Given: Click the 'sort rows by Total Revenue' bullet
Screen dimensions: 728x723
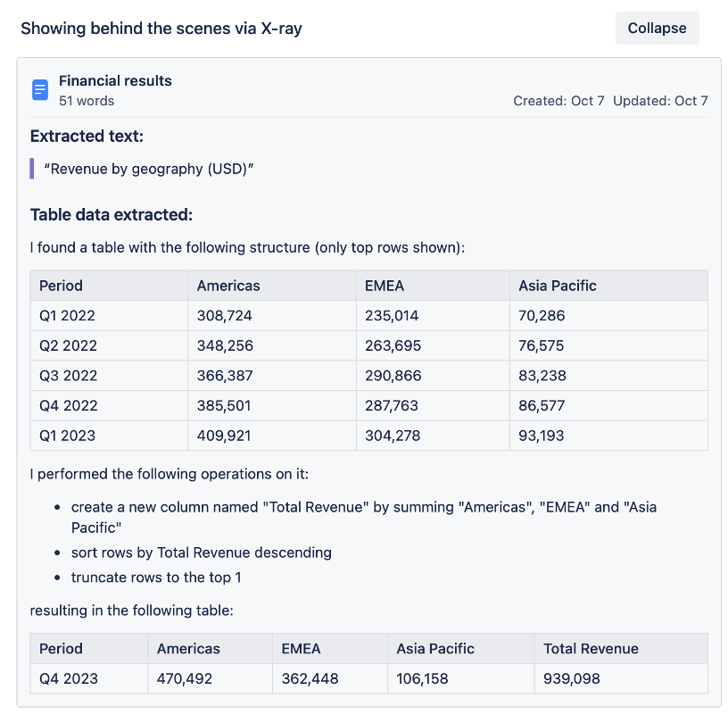Looking at the screenshot, I should pos(202,553).
